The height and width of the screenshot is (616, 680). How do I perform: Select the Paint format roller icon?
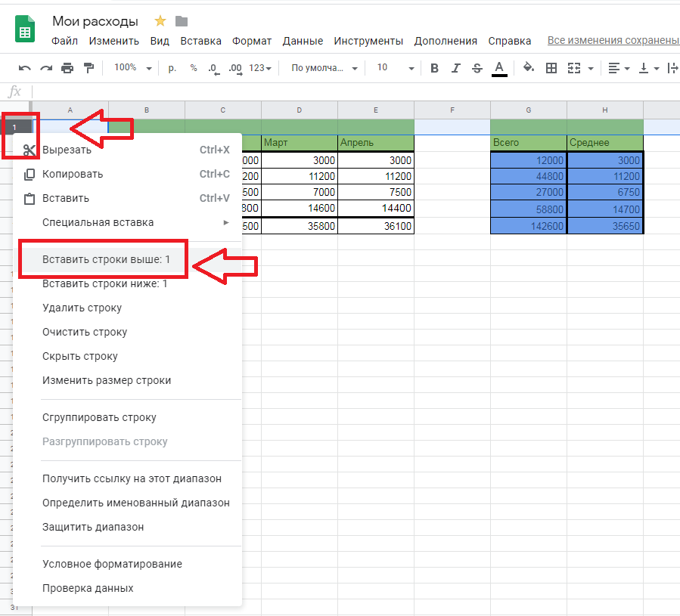(x=88, y=68)
